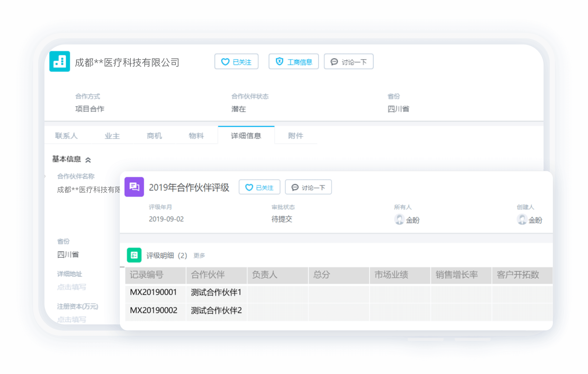Viewport: 588px width, 374px height.
Task: Click the green rating detail list icon
Action: tap(134, 255)
